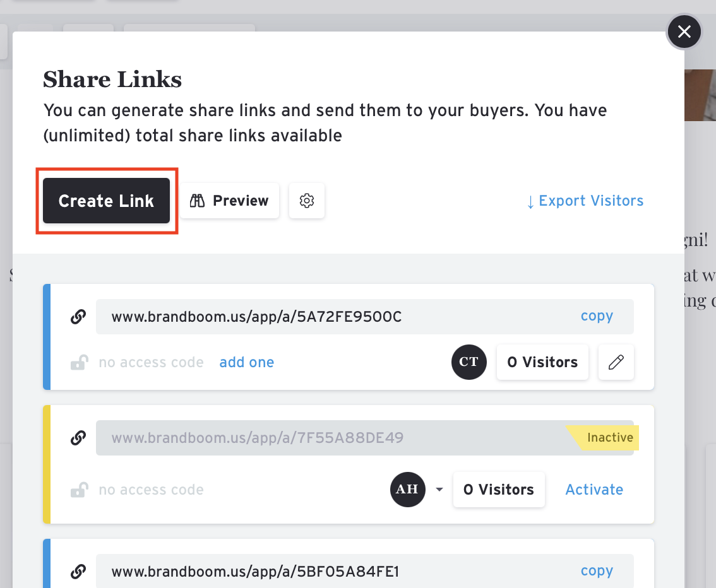The image size is (716, 588).
Task: Open the dropdown arrow next to AH avatar
Action: (439, 490)
